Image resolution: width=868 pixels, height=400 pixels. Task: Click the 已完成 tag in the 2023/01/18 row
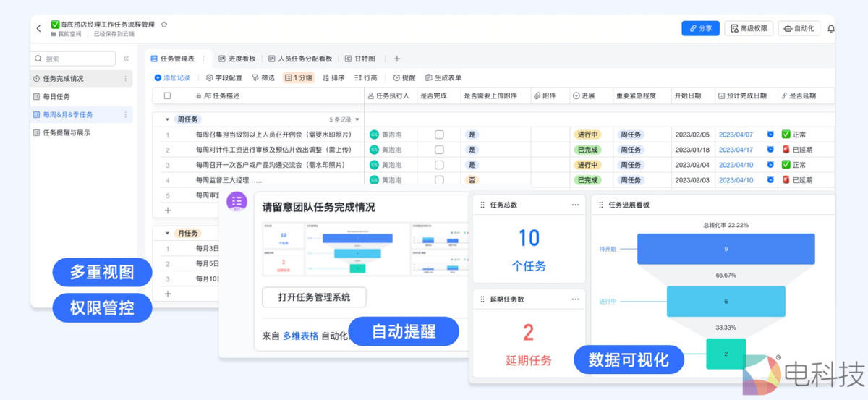point(587,150)
